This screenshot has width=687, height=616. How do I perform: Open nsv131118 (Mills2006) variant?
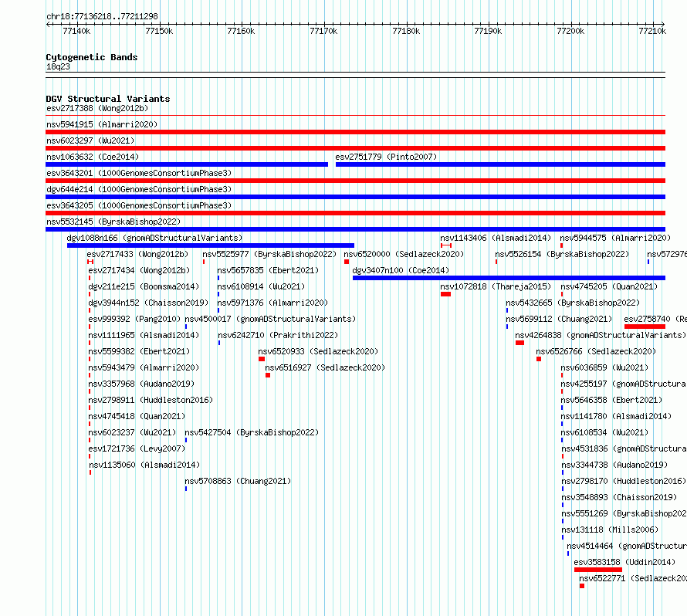point(611,530)
